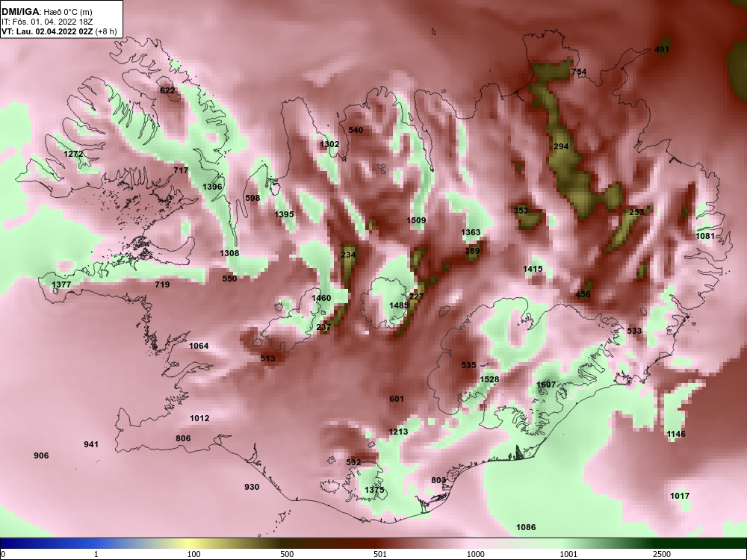Viewport: 747px width, 560px height.
Task: Click the low value 234
Action: 348,255
